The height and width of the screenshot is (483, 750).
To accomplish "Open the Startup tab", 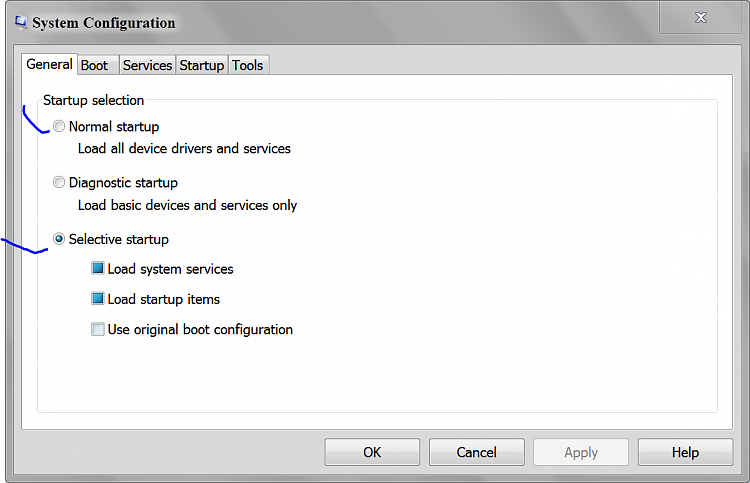I will click(202, 65).
